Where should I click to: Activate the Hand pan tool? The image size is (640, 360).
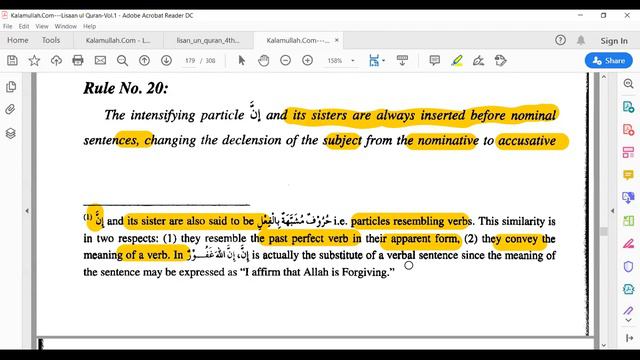264,60
